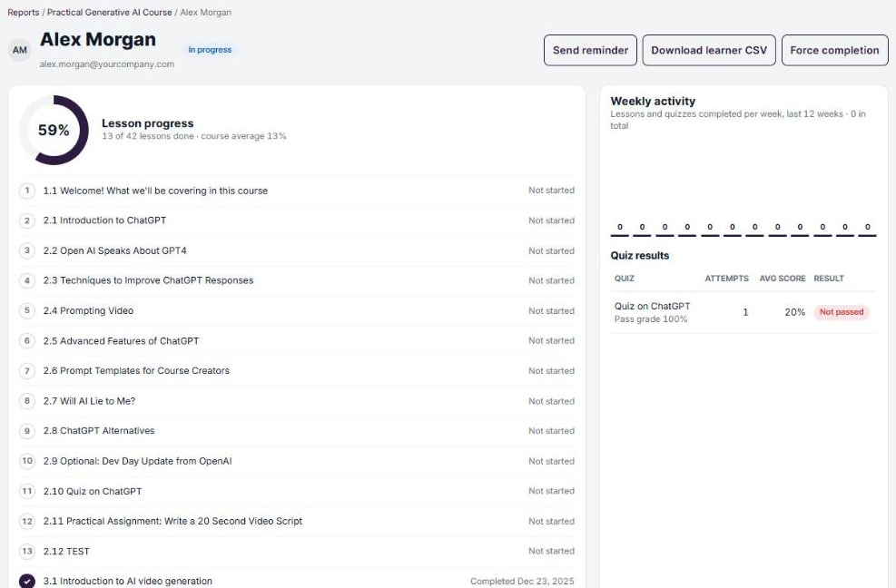This screenshot has height=588, width=896.
Task: Click the step number 4 circle
Action: [x=27, y=280]
